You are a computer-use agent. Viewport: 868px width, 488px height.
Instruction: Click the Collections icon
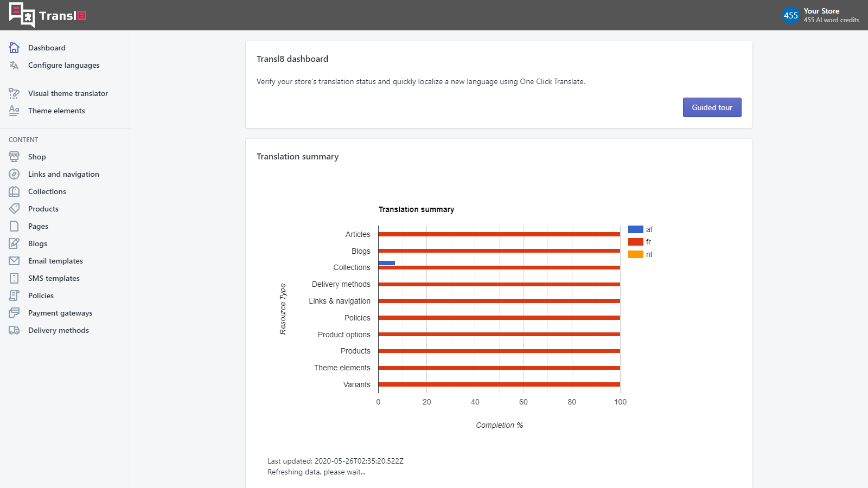coord(14,191)
